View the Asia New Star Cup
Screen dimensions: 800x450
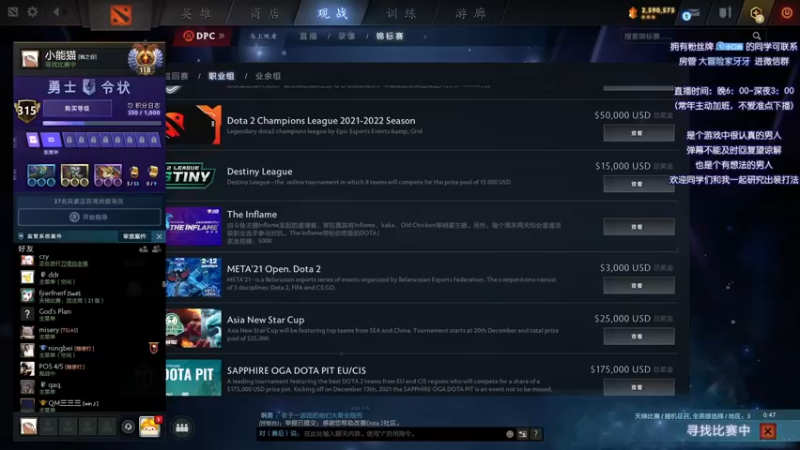pos(639,336)
